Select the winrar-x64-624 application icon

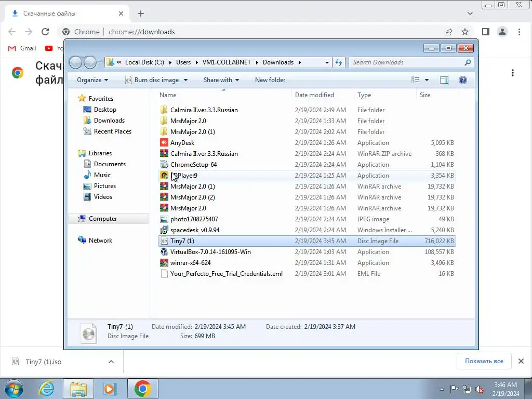164,262
